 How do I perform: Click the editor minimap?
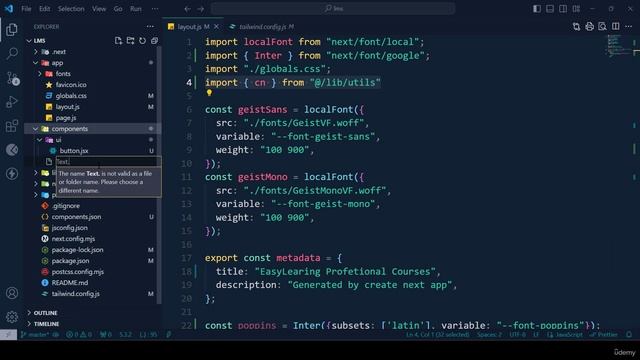(619, 46)
